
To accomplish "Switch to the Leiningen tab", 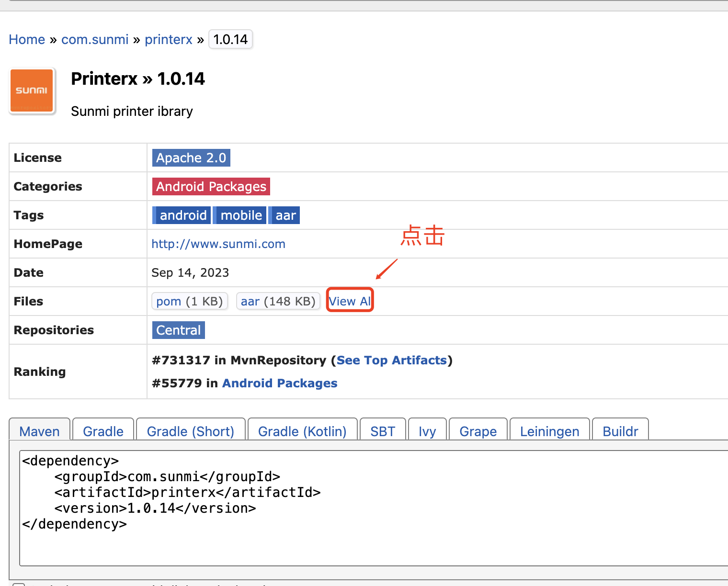I will pyautogui.click(x=549, y=430).
